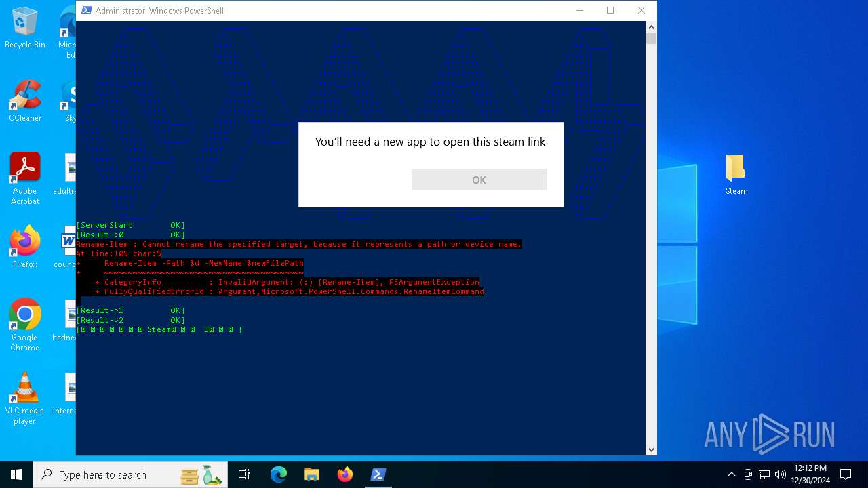The height and width of the screenshot is (488, 868).
Task: Click the meet-now tray icon
Action: (748, 474)
